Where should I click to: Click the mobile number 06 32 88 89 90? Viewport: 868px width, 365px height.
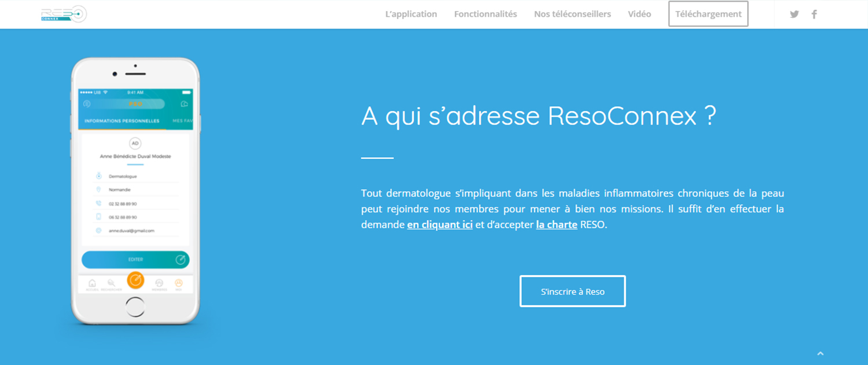123,217
